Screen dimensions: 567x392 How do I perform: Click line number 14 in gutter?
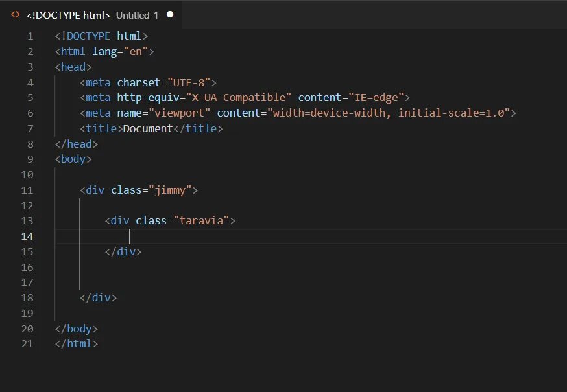coord(27,236)
